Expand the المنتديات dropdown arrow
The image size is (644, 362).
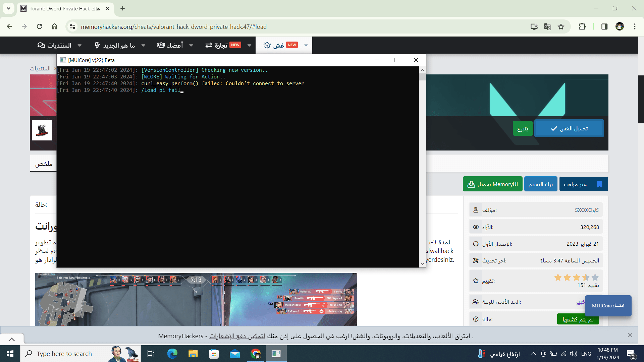[x=80, y=45]
